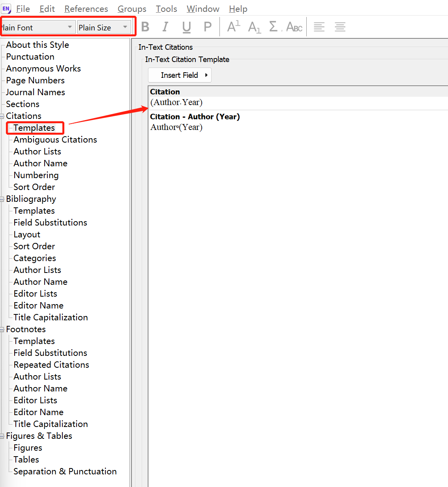Open the File menu
The image size is (448, 487).
click(23, 9)
